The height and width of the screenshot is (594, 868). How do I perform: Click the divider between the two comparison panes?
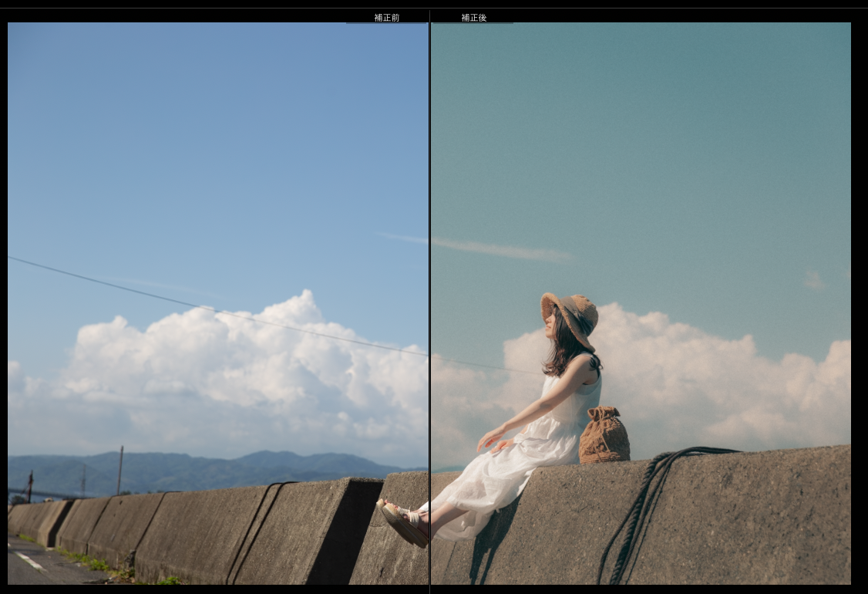(429, 309)
